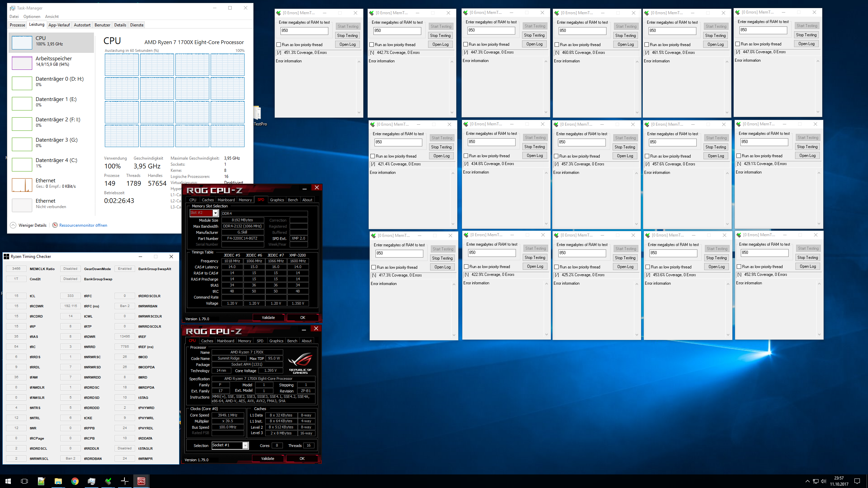Click the Ressourcenmonitor icon
Image resolution: width=868 pixels, height=488 pixels.
[55, 225]
